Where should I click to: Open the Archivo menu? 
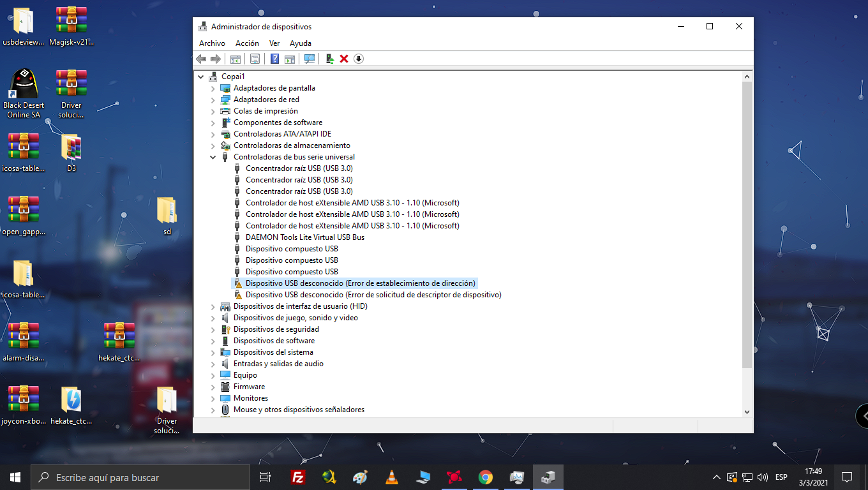click(212, 43)
